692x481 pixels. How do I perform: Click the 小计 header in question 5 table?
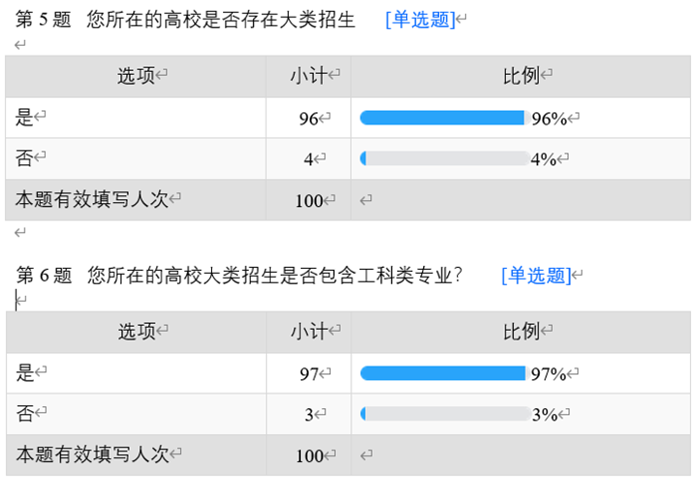[x=310, y=76]
